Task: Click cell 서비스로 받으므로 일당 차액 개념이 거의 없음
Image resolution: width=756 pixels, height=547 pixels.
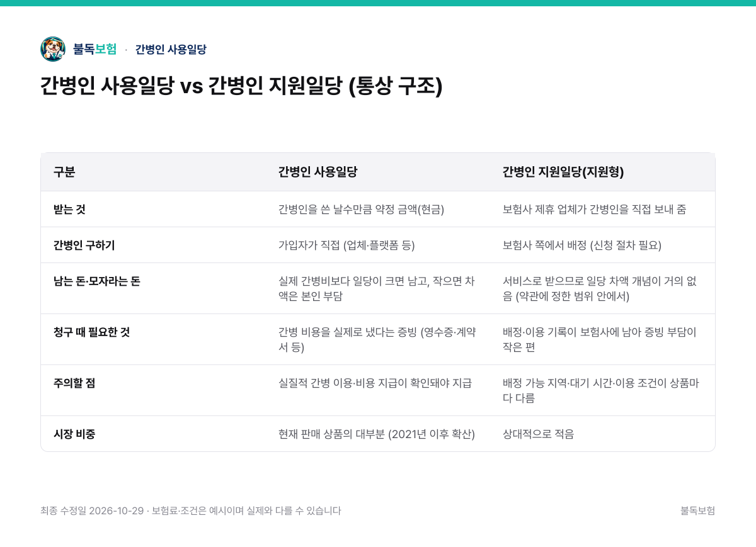Action: (600, 288)
